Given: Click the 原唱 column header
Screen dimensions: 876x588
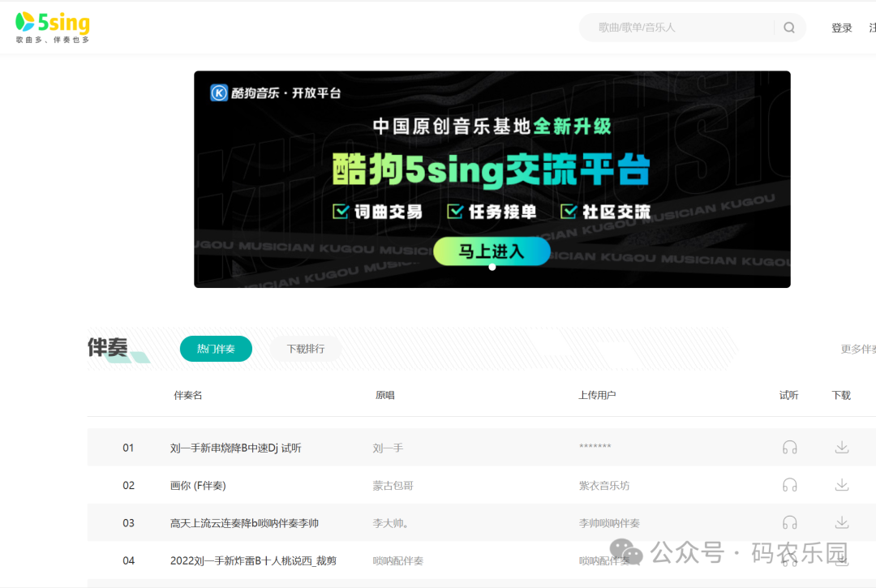Looking at the screenshot, I should (x=385, y=395).
